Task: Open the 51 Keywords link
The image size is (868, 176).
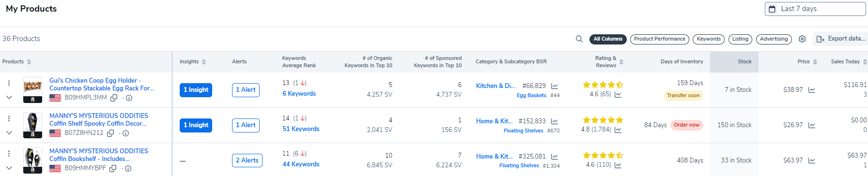Action: tap(301, 129)
